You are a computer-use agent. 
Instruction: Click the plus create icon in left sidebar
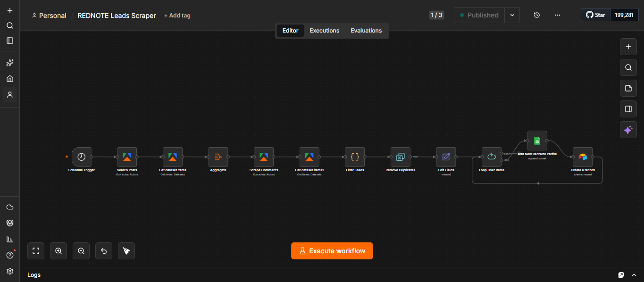pos(10,10)
